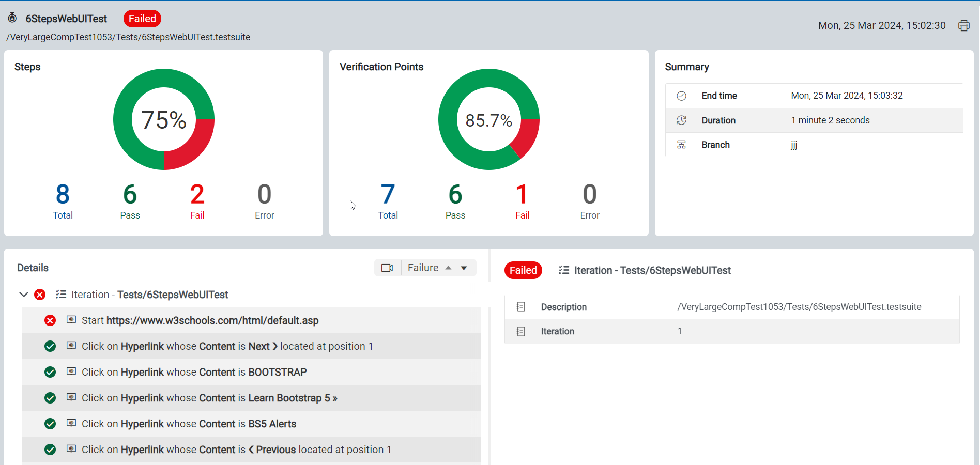Image resolution: width=980 pixels, height=465 pixels.
Task: Select the Start https://www.w3schools.com step
Action: coord(251,320)
